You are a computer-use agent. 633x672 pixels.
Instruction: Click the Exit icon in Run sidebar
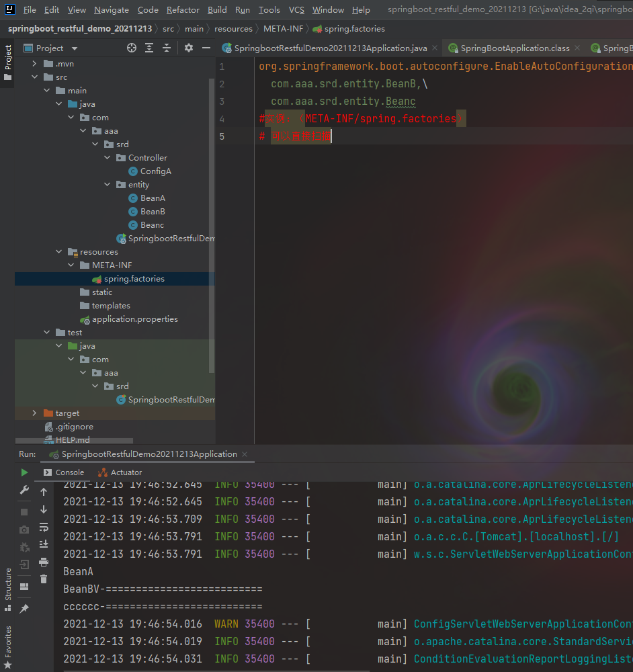[x=24, y=564]
